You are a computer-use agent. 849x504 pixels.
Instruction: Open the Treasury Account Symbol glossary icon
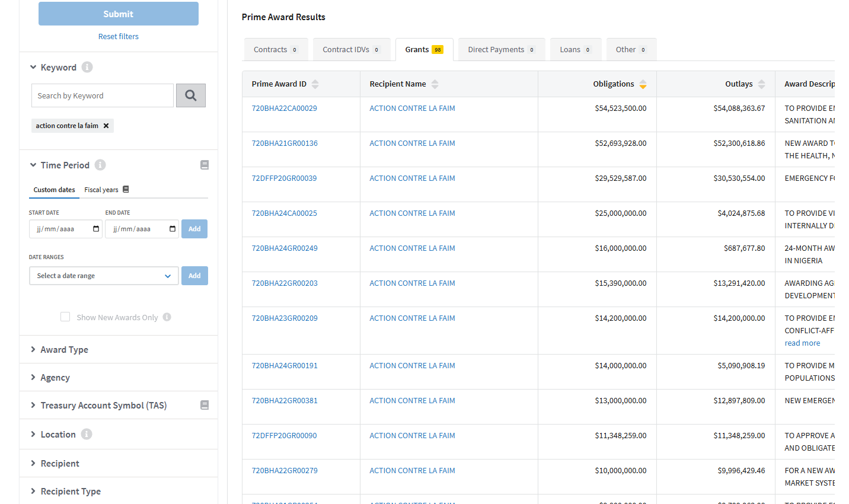click(x=205, y=405)
